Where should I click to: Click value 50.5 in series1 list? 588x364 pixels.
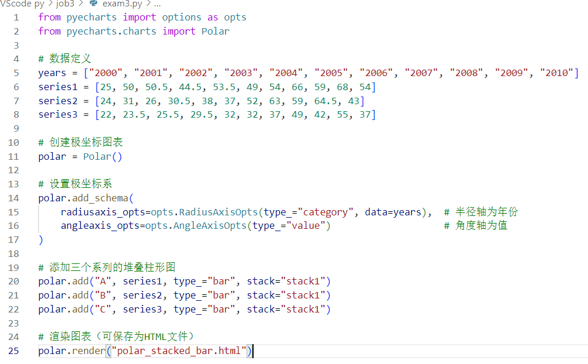(x=156, y=87)
